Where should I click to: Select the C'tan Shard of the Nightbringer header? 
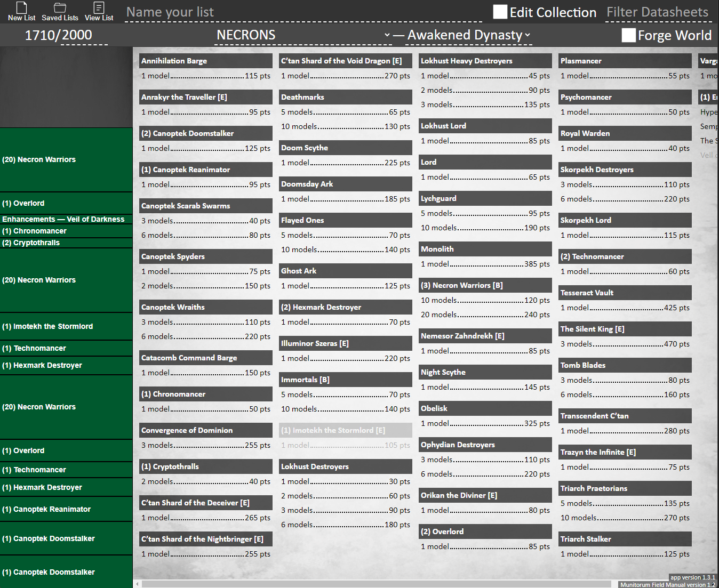pos(206,539)
